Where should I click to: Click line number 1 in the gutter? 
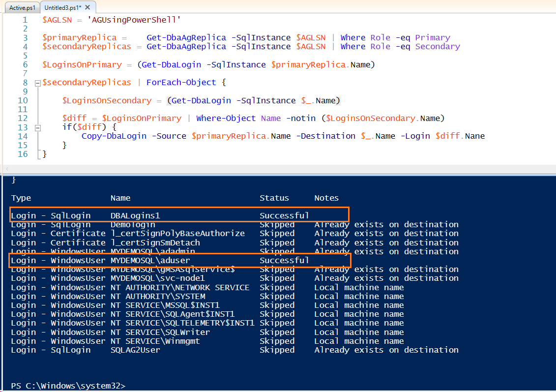click(25, 20)
